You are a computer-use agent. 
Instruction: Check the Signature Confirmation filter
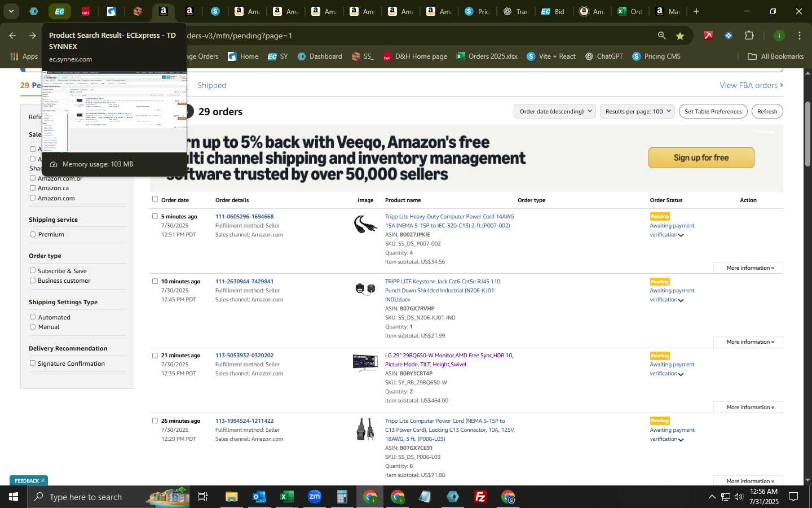33,363
